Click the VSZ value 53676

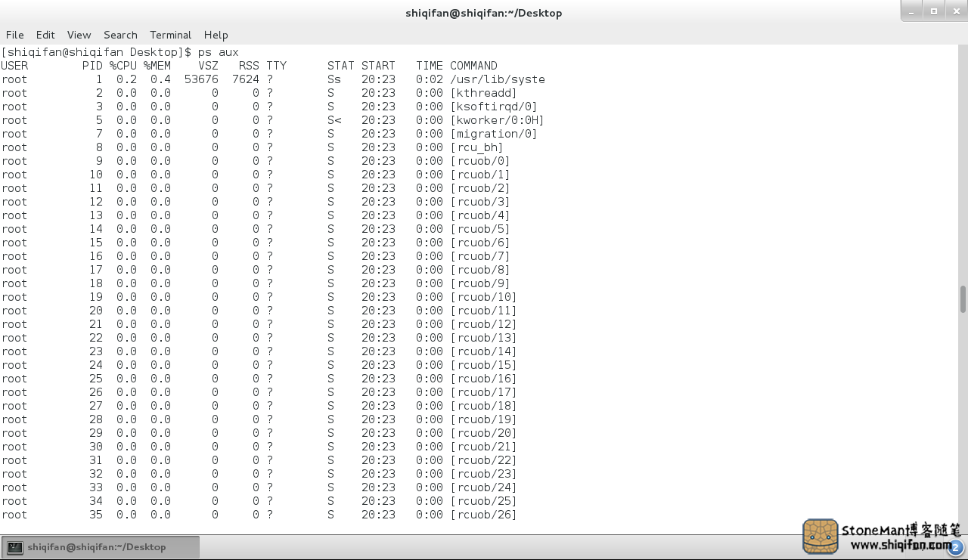tap(201, 79)
